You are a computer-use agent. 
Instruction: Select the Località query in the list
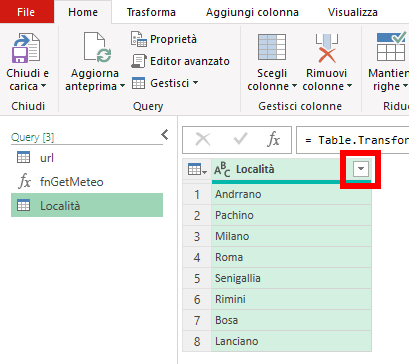[87, 205]
